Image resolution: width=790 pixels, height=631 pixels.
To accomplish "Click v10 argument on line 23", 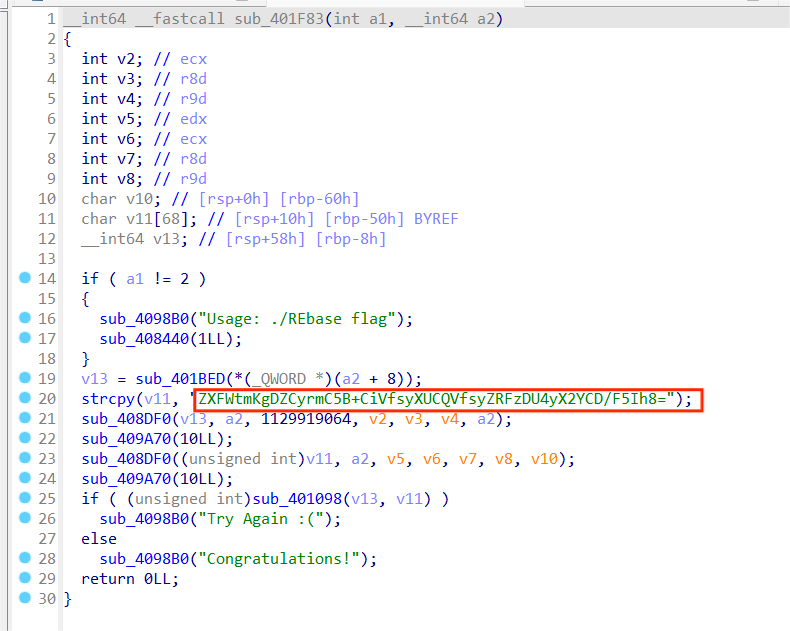I will click(544, 459).
